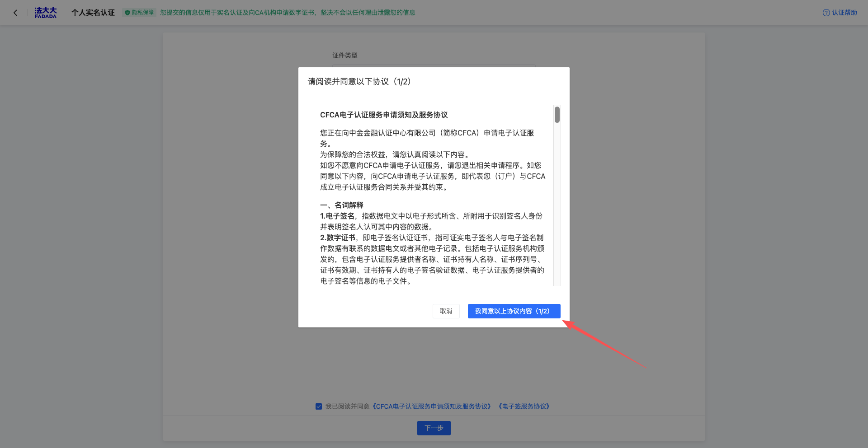Grab the agreement dialog's scrollbar thumb

click(557, 115)
